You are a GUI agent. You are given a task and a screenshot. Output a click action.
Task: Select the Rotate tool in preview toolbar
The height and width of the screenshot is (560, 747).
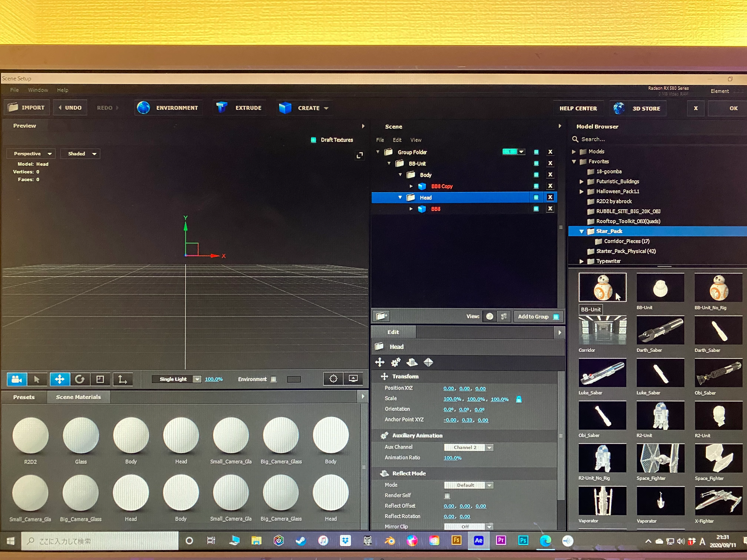pyautogui.click(x=80, y=379)
